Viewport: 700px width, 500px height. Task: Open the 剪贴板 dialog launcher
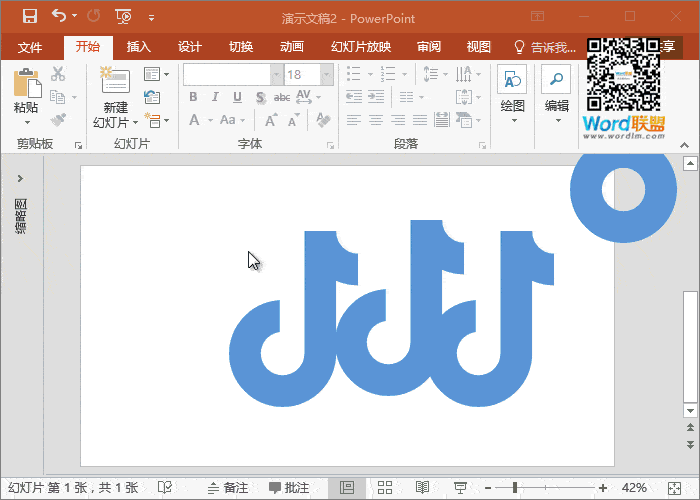pos(79,145)
